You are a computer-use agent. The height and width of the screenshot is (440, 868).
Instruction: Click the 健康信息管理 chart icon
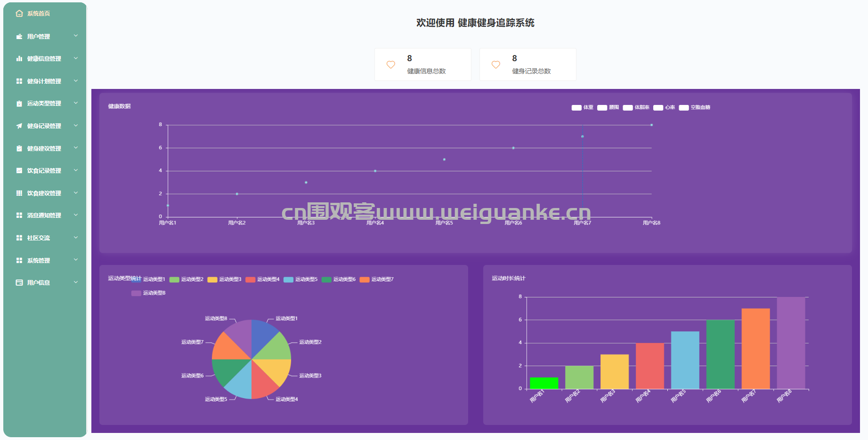click(19, 58)
